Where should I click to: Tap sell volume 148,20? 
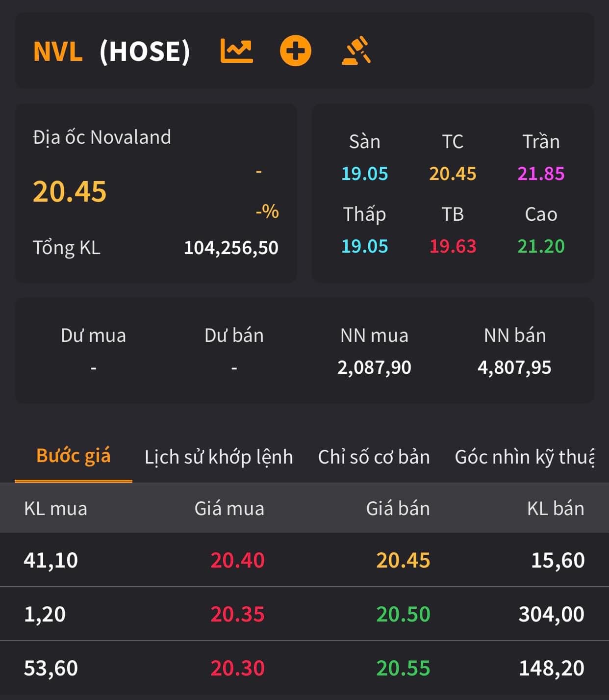[x=552, y=668]
